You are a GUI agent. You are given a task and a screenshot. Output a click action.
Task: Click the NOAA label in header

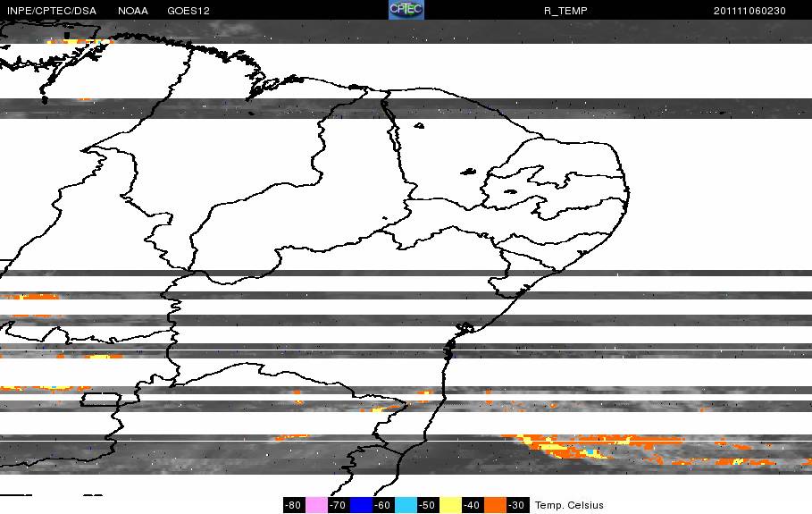[133, 11]
